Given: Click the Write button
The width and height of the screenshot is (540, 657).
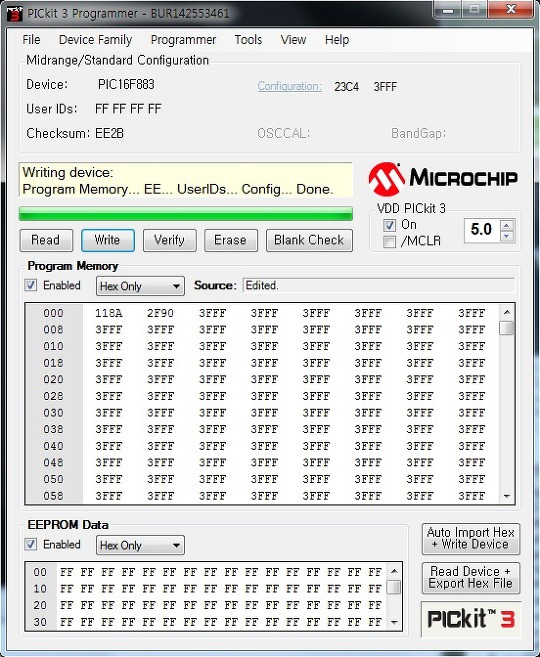Looking at the screenshot, I should tap(108, 240).
